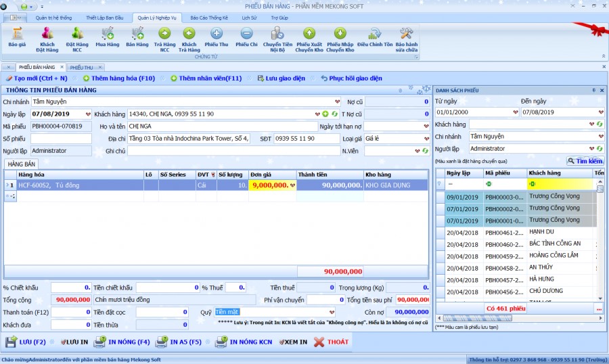Click green plus icon beside Khách hàng

325,114
